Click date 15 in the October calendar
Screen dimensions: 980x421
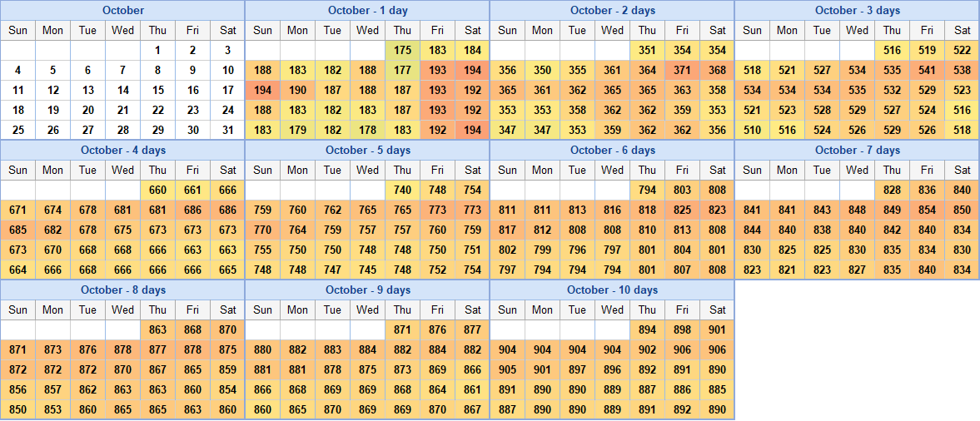(157, 90)
